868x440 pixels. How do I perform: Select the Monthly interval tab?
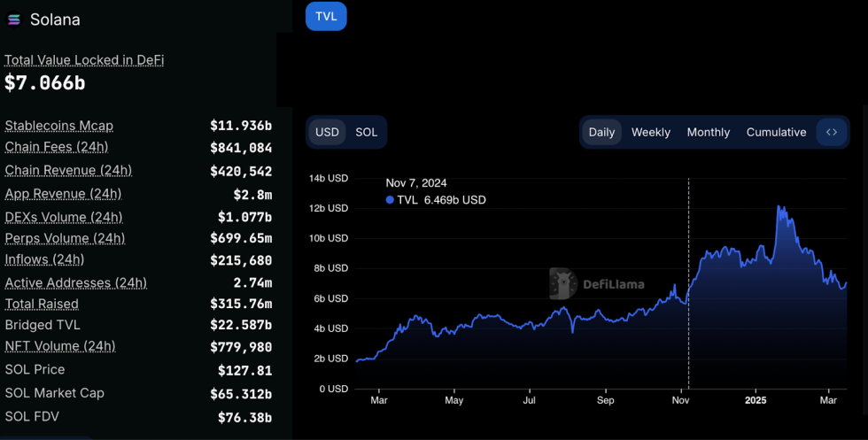point(708,132)
